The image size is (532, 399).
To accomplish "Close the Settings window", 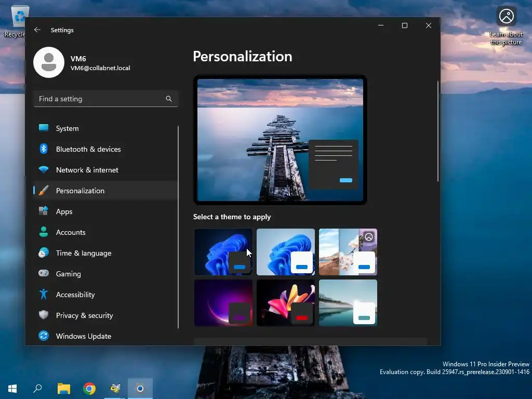I will tap(429, 25).
